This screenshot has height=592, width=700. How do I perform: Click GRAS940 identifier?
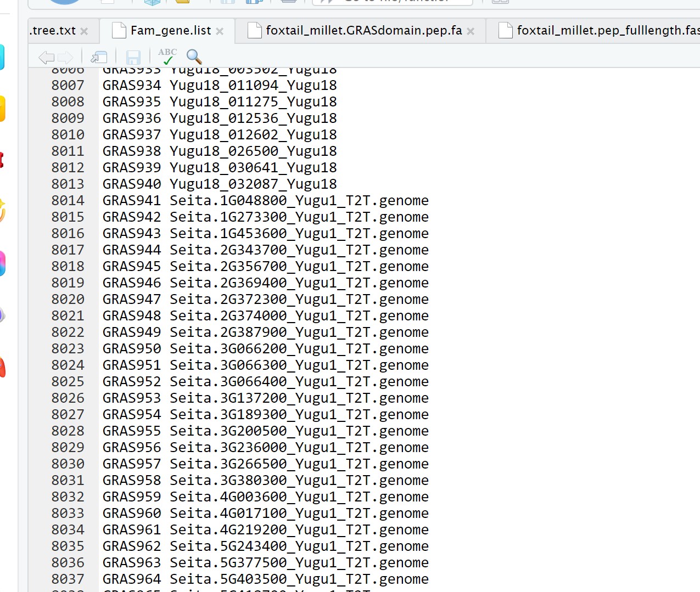click(132, 184)
